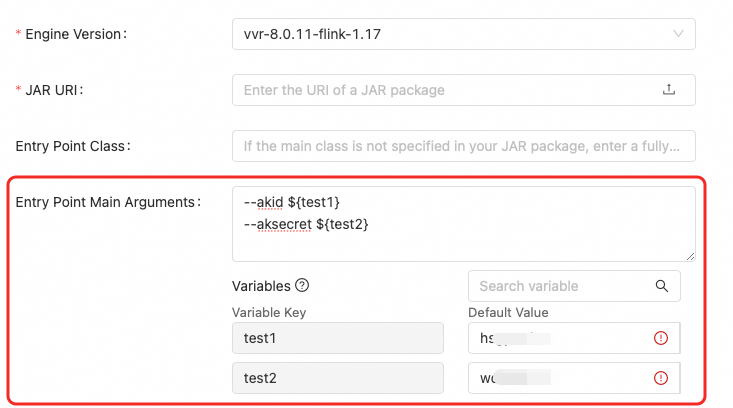Click the help icon beside Variables
Image resolution: width=733 pixels, height=408 pixels.
(x=302, y=285)
